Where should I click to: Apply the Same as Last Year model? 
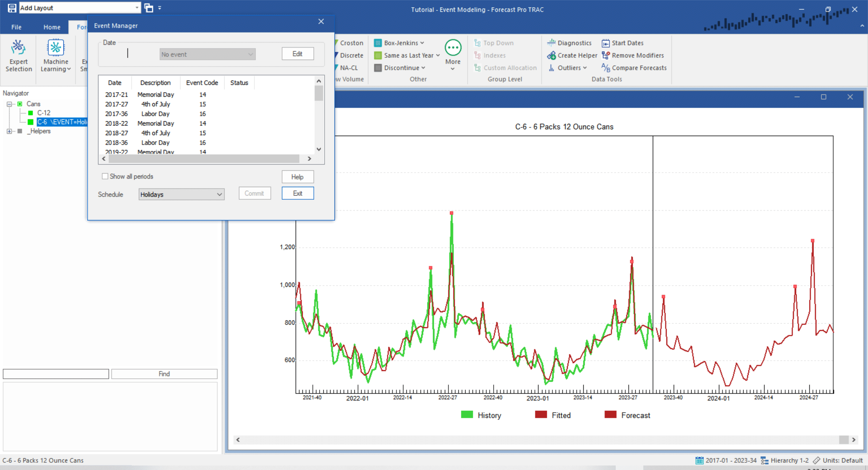[407, 55]
